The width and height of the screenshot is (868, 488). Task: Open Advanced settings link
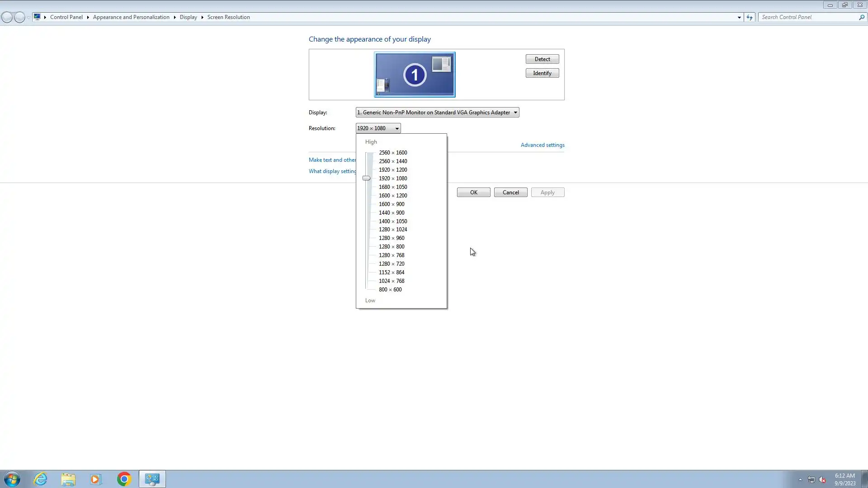pyautogui.click(x=542, y=145)
